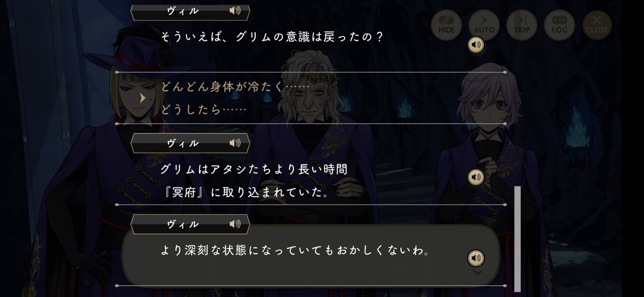Image resolution: width=644 pixels, height=297 pixels.
Task: Toggle AUTO play mode
Action: point(484,25)
